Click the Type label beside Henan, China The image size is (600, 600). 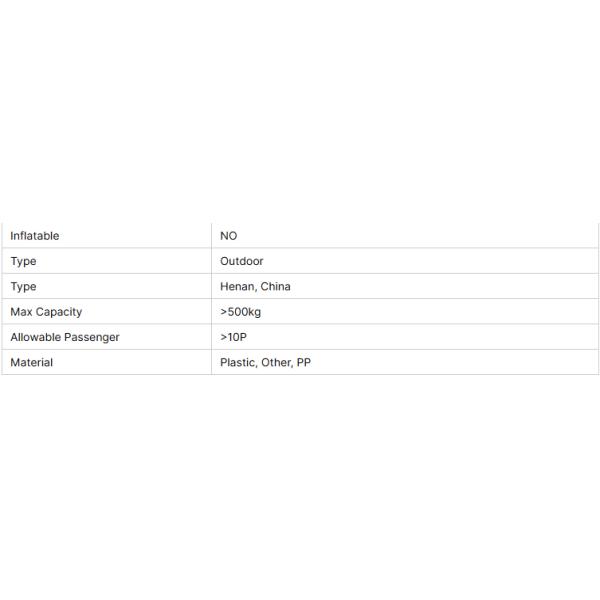[23, 286]
